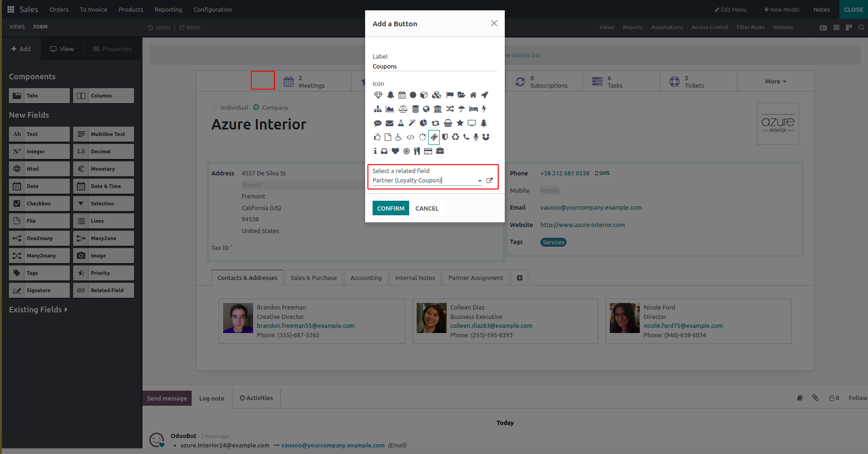Viewport: 868px width, 454px height.
Task: Pick the magic wand icon
Action: [x=412, y=123]
